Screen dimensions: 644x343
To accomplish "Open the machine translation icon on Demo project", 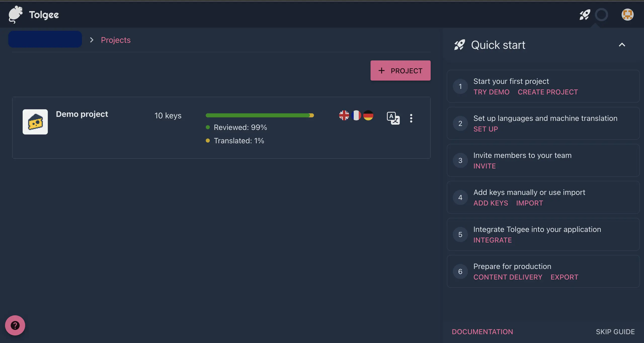I will [x=393, y=118].
